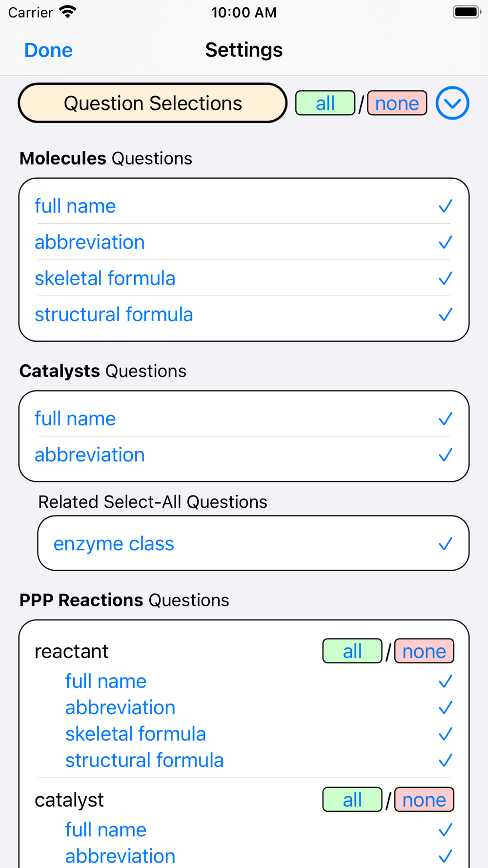This screenshot has width=488, height=868.
Task: Toggle Molecules abbreviation checkmark
Action: 445,242
